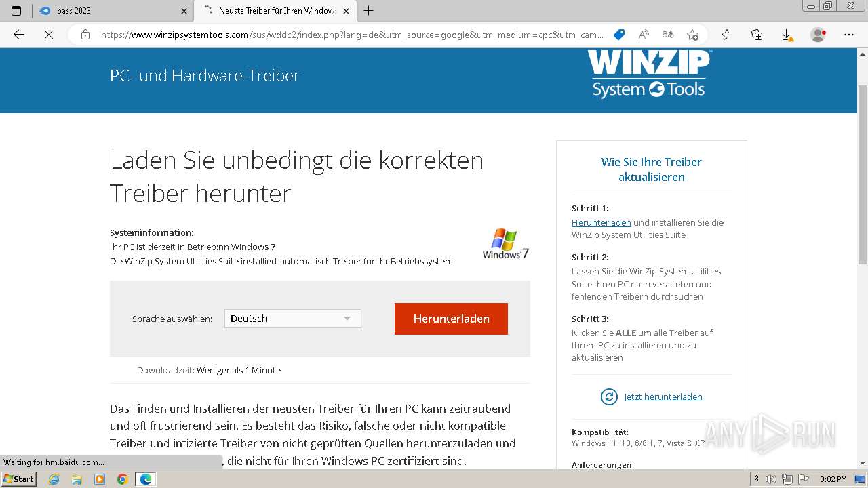Click the Herunterladen link in Schritt 1
868x488 pixels.
601,222
